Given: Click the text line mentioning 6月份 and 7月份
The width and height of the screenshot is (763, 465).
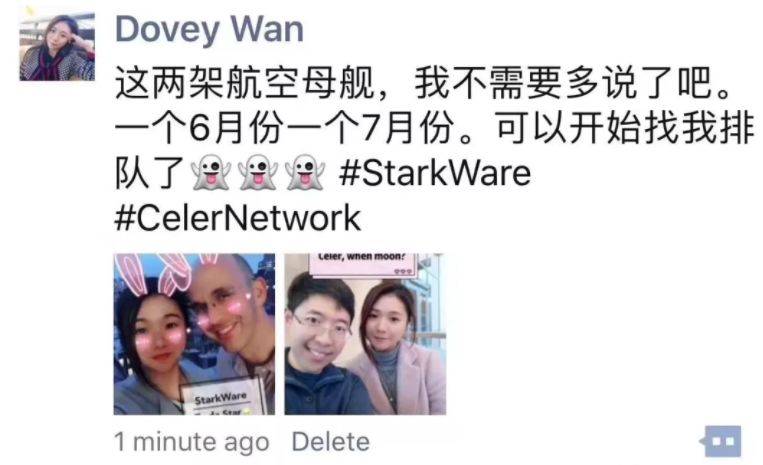Looking at the screenshot, I should coord(434,128).
